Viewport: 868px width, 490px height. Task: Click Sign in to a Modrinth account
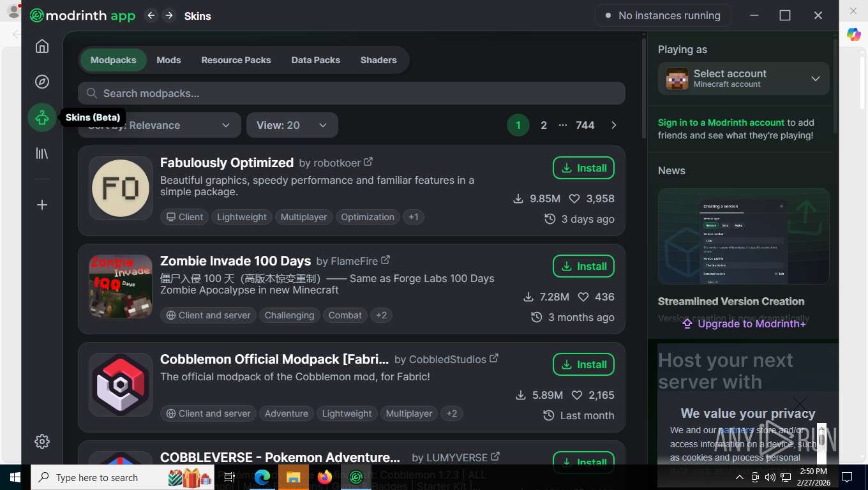coord(721,122)
